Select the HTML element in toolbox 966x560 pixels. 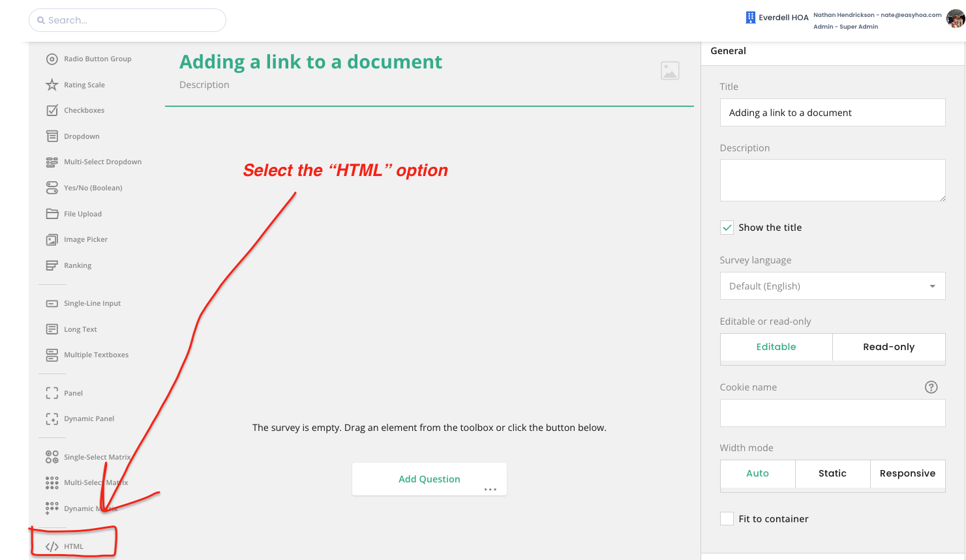[x=73, y=546]
